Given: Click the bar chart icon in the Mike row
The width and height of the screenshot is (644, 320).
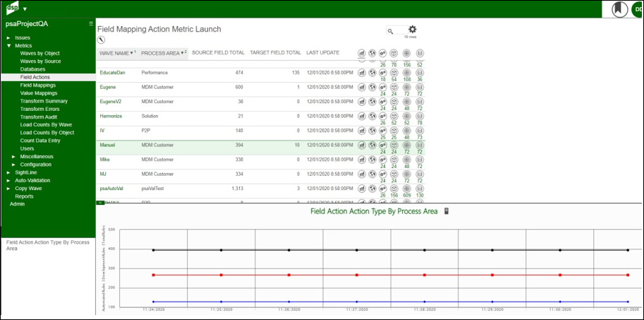Looking at the screenshot, I should point(361,160).
